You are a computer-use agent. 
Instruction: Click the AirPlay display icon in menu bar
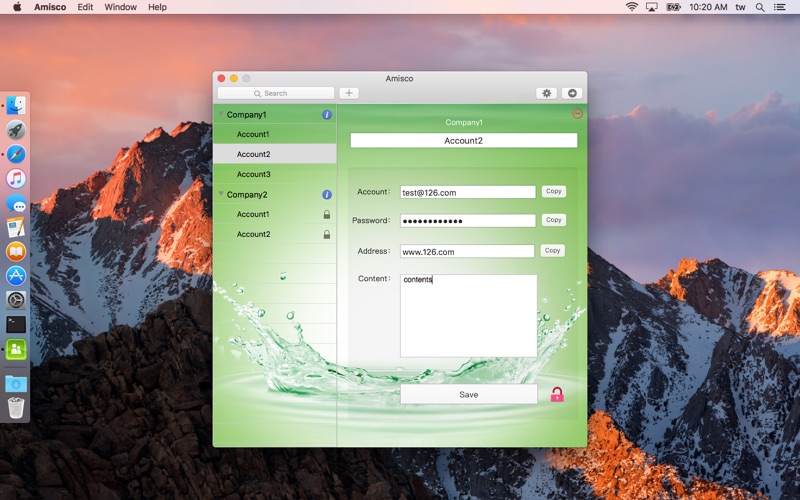coord(652,7)
